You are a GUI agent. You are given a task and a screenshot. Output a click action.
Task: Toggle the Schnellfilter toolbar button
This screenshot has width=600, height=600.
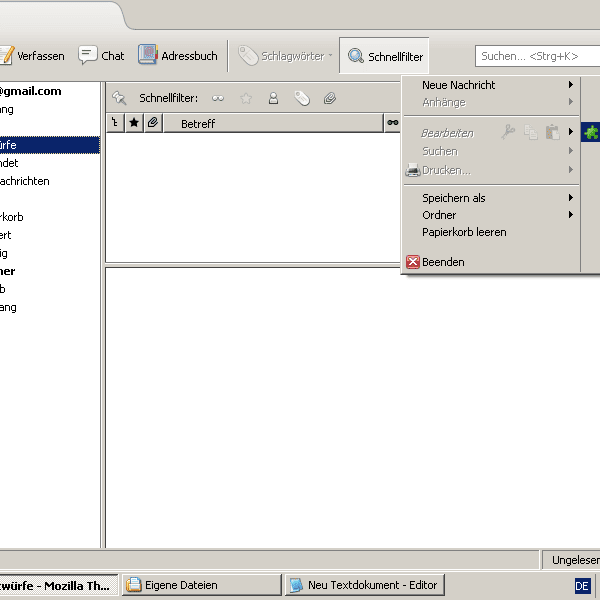coord(384,56)
